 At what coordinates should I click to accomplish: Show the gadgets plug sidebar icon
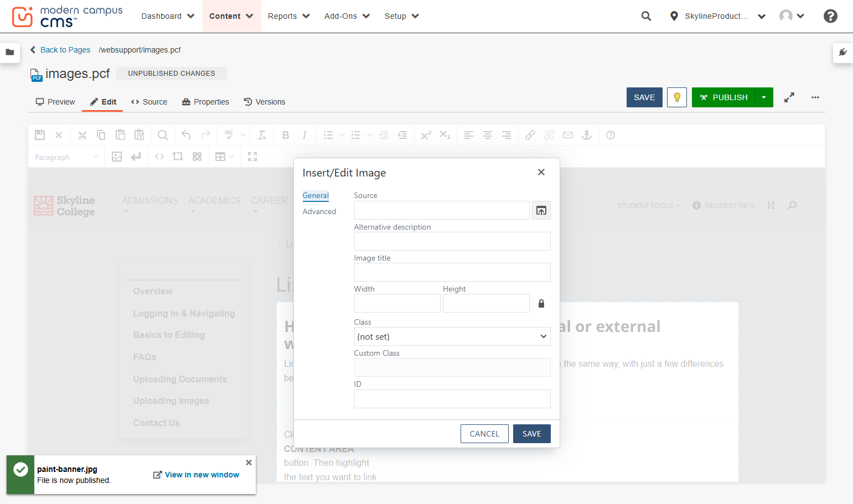point(843,53)
